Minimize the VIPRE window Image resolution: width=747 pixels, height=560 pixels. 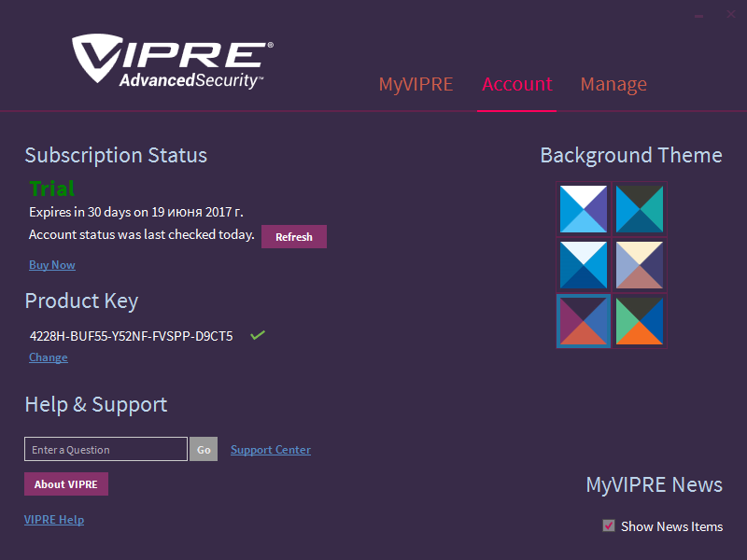point(698,16)
